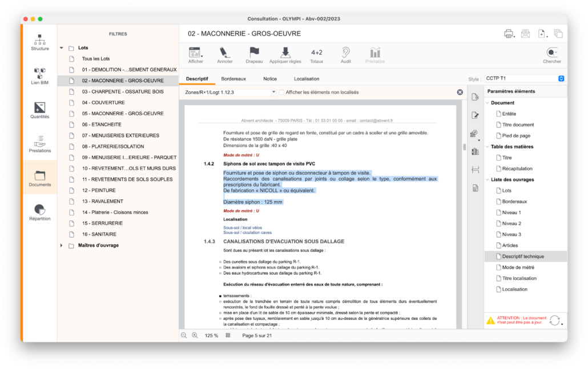This screenshot has height=369, width=588.
Task: Click the document vertical scrollbar handle
Action: coord(464,147)
